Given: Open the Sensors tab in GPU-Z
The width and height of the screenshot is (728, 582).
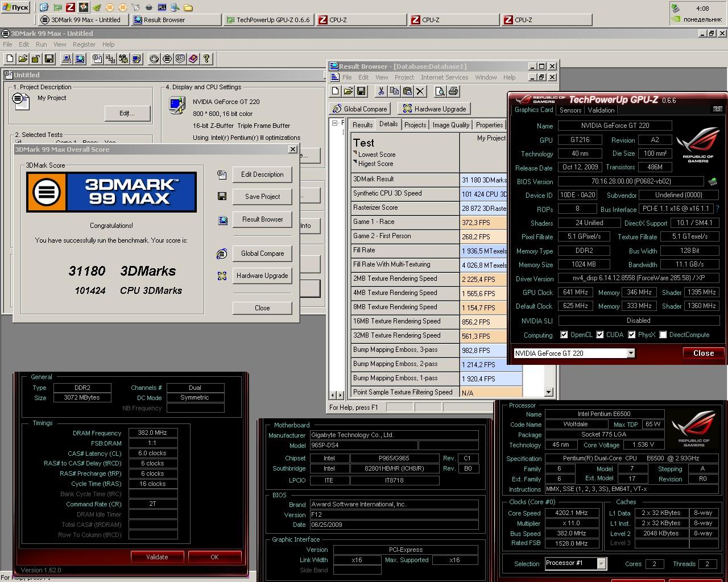Looking at the screenshot, I should pos(570,110).
